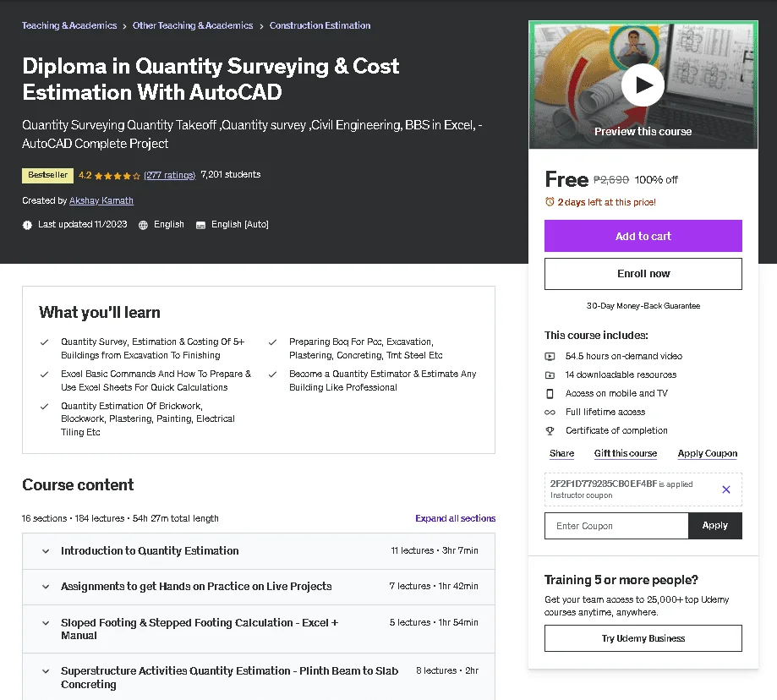Click checkmark beside Preparing Boq item

tap(272, 342)
